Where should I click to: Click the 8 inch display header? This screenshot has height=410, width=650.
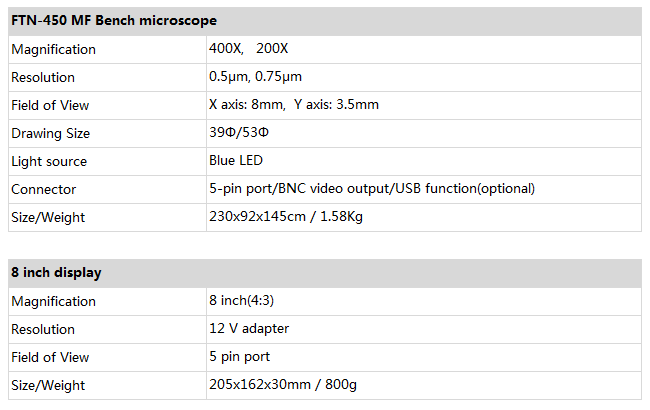[56, 272]
